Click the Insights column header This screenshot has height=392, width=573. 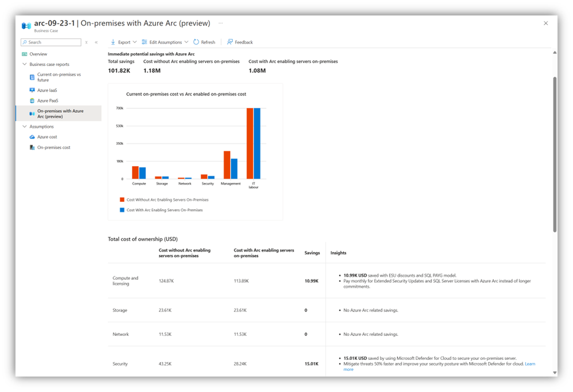coord(338,253)
